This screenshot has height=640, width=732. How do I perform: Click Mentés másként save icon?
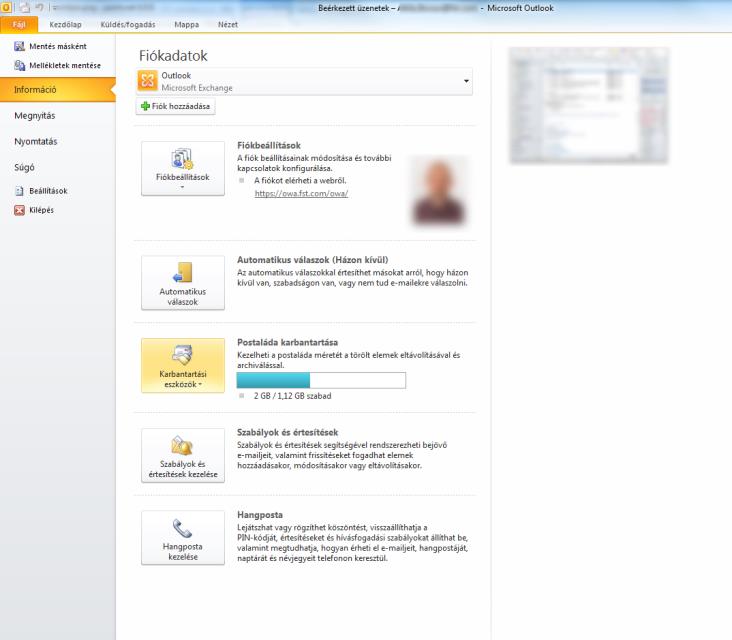pyautogui.click(x=19, y=46)
